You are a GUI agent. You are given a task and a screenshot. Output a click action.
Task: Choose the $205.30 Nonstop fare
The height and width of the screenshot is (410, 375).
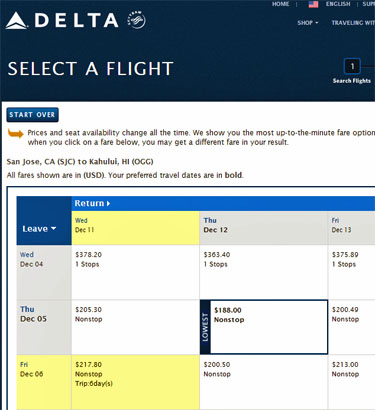click(135, 327)
